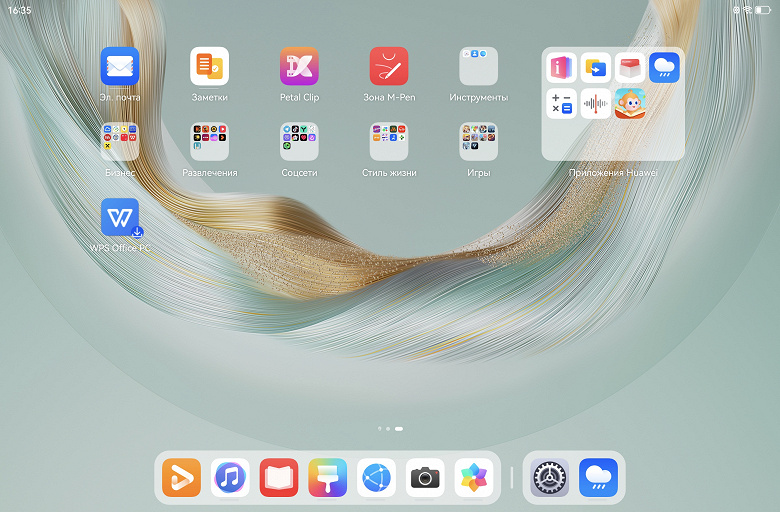Open the Инструменты folder

click(x=479, y=67)
